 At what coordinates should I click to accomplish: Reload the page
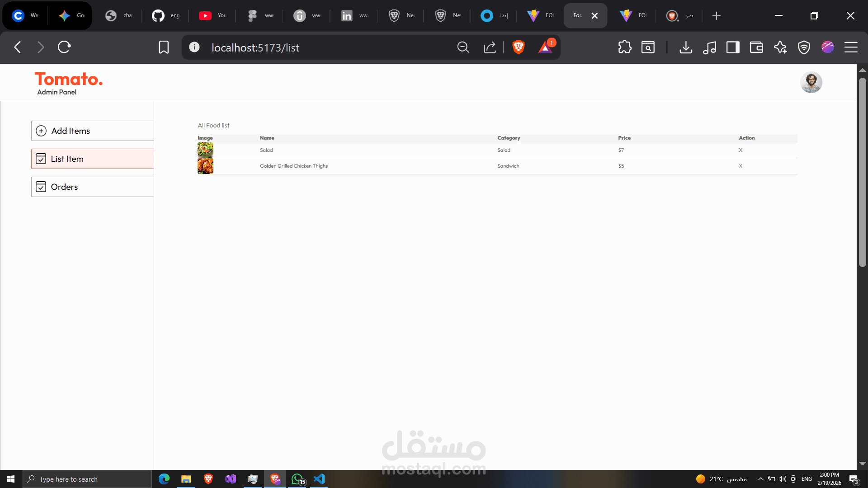(64, 47)
